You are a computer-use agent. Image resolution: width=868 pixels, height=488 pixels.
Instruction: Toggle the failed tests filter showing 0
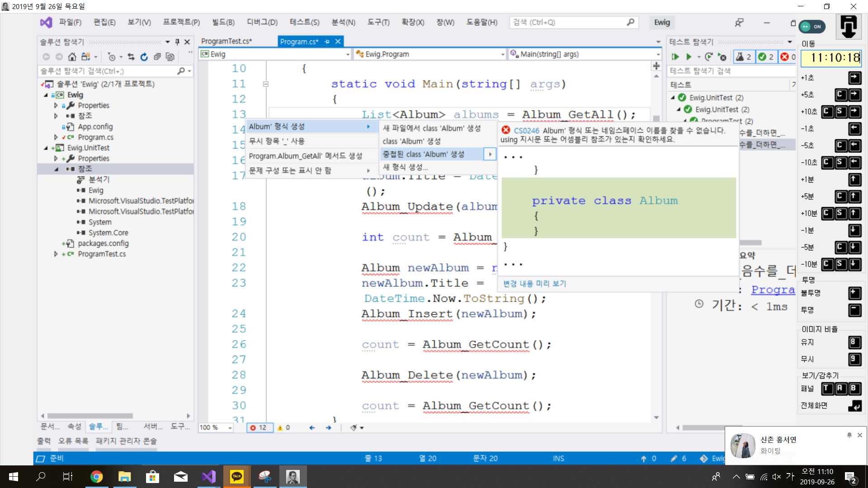click(x=788, y=57)
